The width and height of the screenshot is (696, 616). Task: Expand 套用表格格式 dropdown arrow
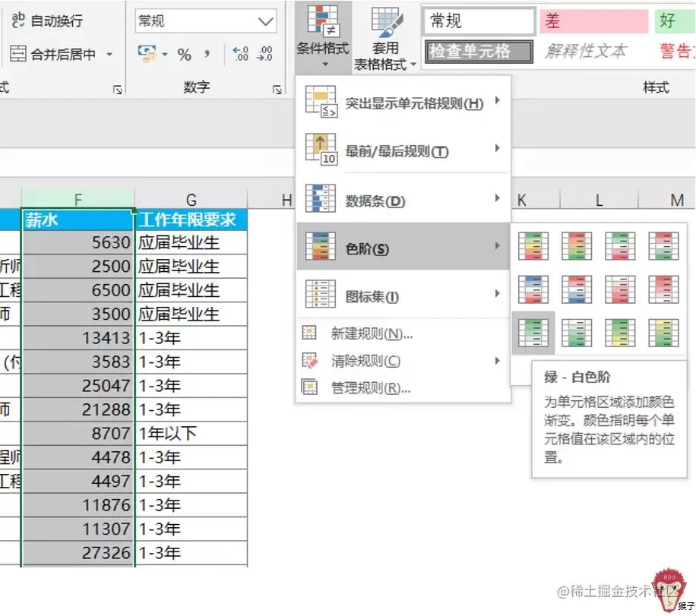coord(413,65)
